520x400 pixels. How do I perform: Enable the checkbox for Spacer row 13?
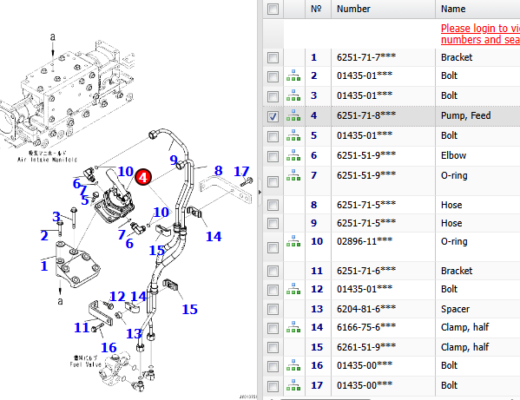[273, 309]
